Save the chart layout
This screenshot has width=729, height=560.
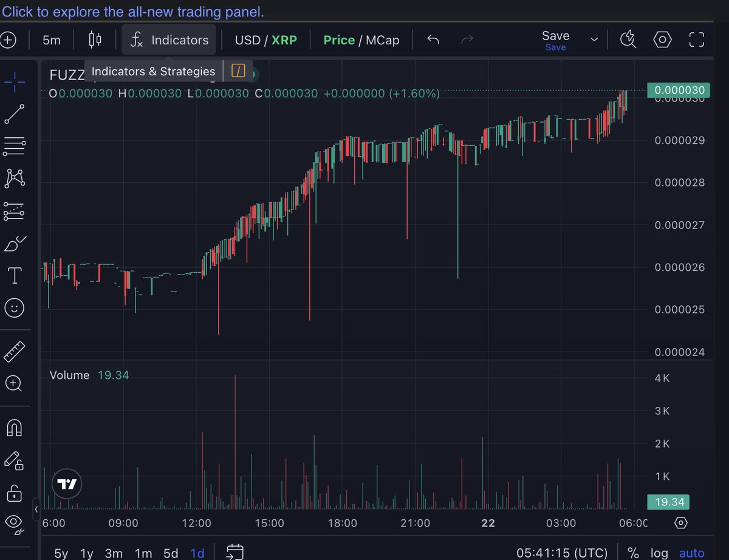(x=556, y=40)
